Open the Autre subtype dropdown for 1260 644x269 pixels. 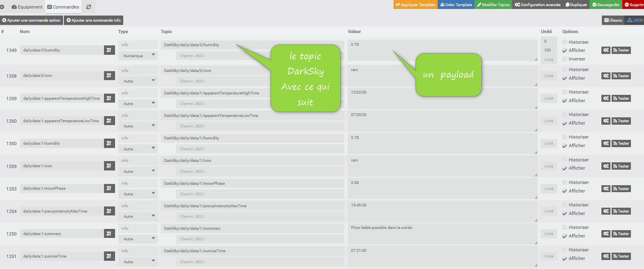138,126
